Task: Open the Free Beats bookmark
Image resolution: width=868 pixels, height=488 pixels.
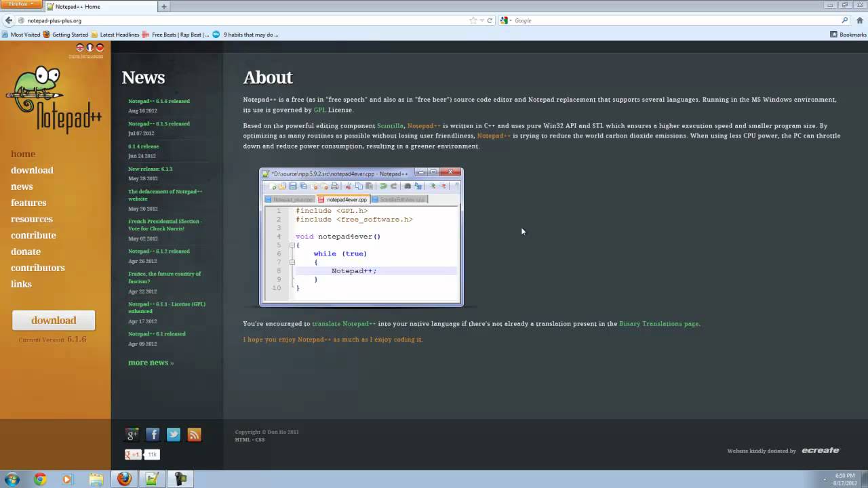Action: coord(176,35)
